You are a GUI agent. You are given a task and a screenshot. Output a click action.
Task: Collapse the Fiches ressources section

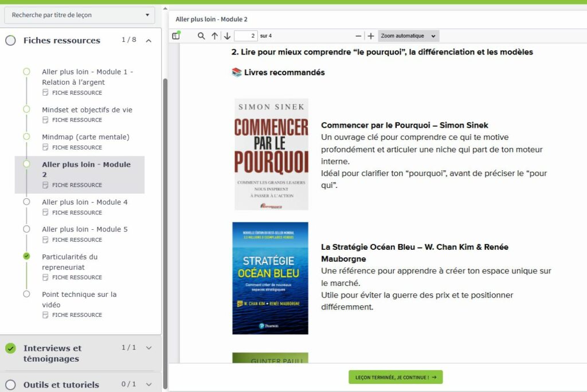pyautogui.click(x=148, y=41)
